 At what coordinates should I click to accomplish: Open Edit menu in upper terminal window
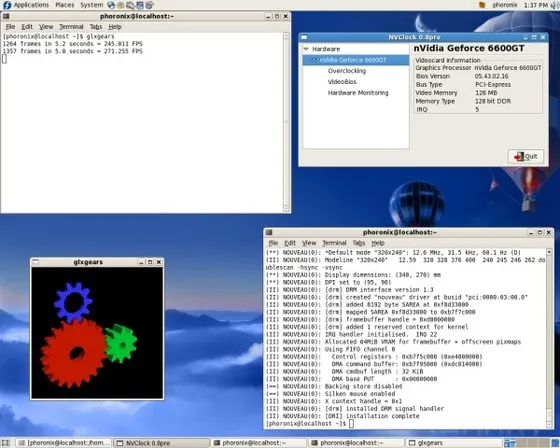27,27
